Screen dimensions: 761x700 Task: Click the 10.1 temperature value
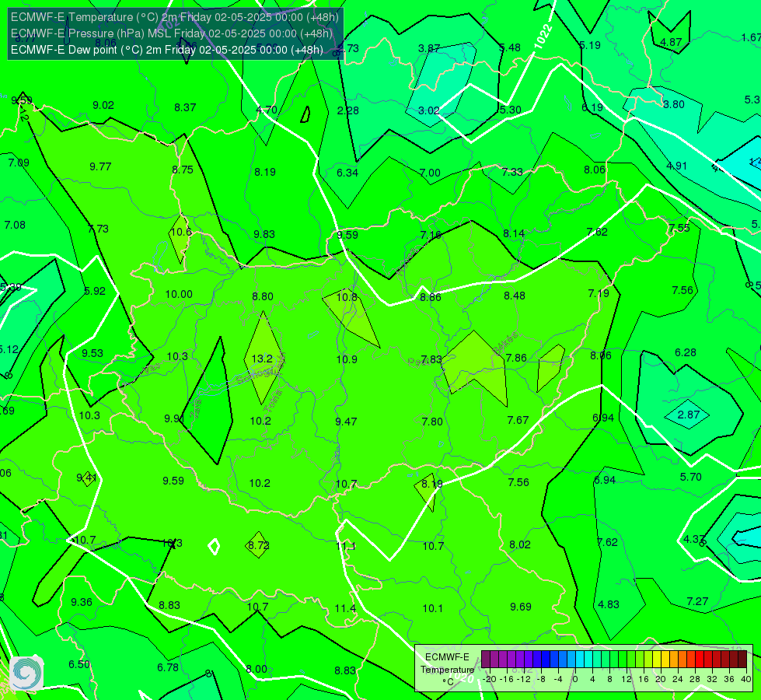click(432, 608)
